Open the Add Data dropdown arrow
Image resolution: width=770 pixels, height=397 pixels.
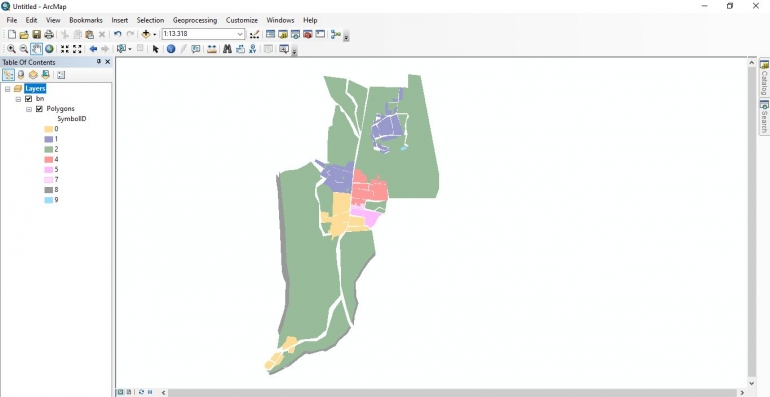click(154, 34)
